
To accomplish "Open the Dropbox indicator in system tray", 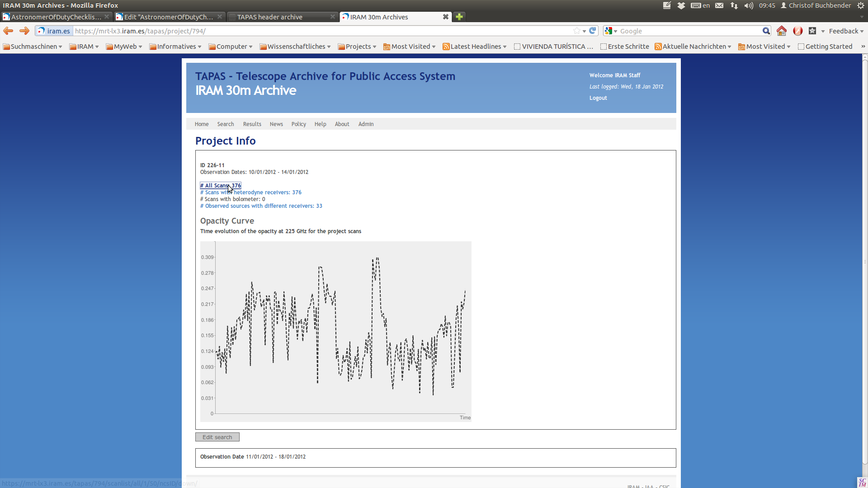I will point(681,5).
